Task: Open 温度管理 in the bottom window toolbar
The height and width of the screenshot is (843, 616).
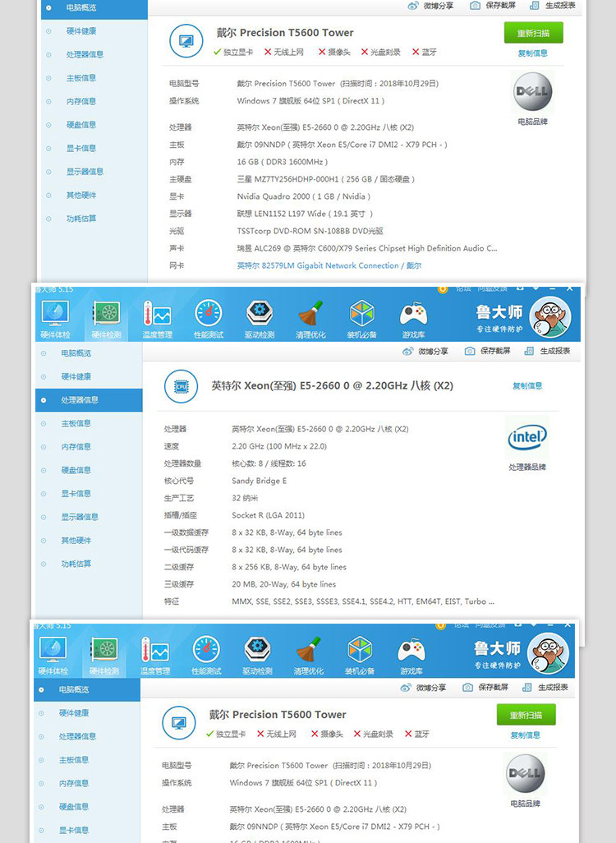Action: [x=155, y=656]
